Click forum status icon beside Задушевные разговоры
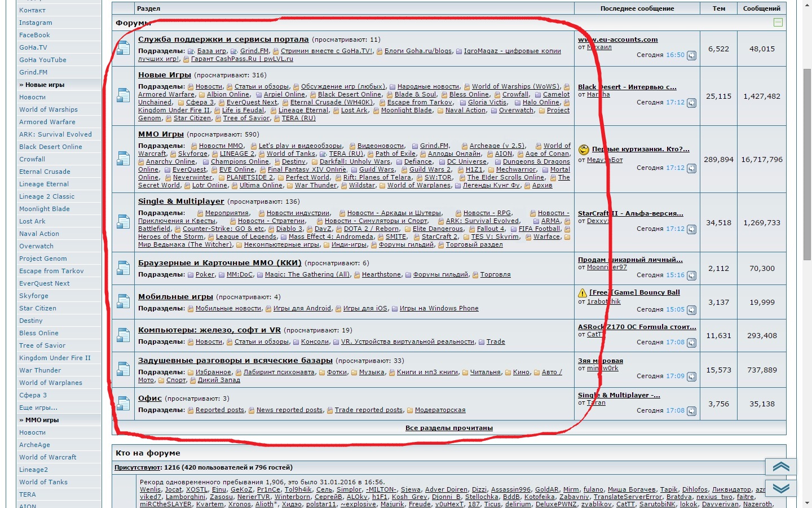The width and height of the screenshot is (812, 508). tap(123, 370)
